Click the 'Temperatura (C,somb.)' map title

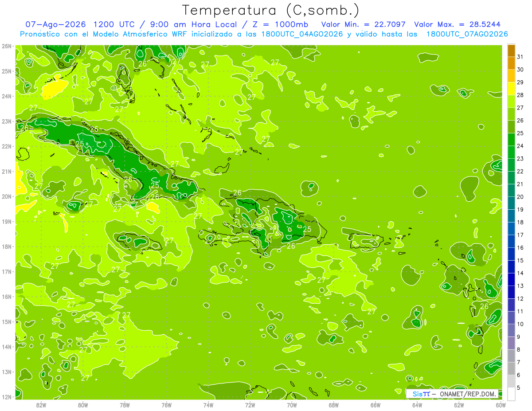coord(270,10)
